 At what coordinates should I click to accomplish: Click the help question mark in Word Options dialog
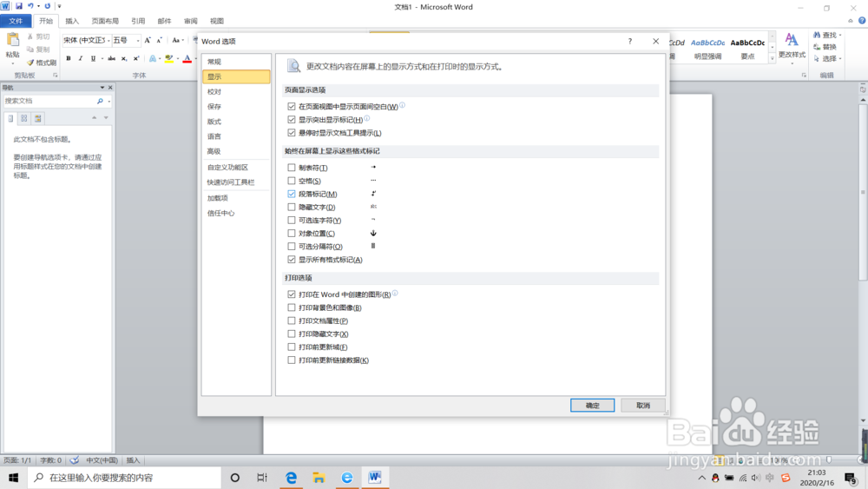pyautogui.click(x=630, y=41)
